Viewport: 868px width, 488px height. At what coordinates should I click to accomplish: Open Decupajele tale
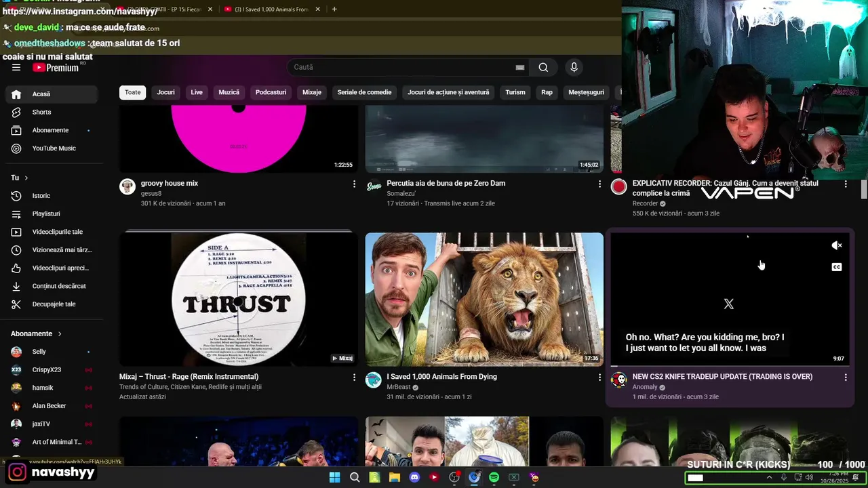point(52,304)
